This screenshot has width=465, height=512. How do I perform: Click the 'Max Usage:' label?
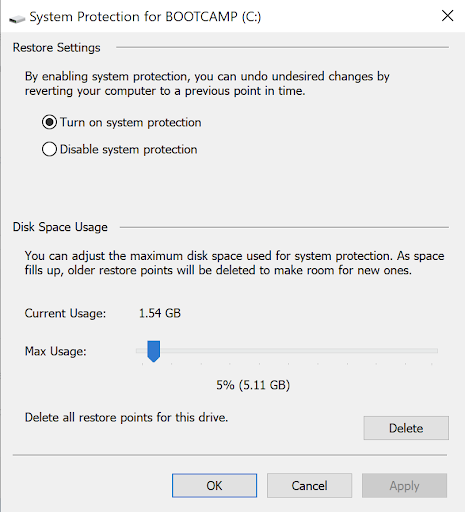[56, 351]
